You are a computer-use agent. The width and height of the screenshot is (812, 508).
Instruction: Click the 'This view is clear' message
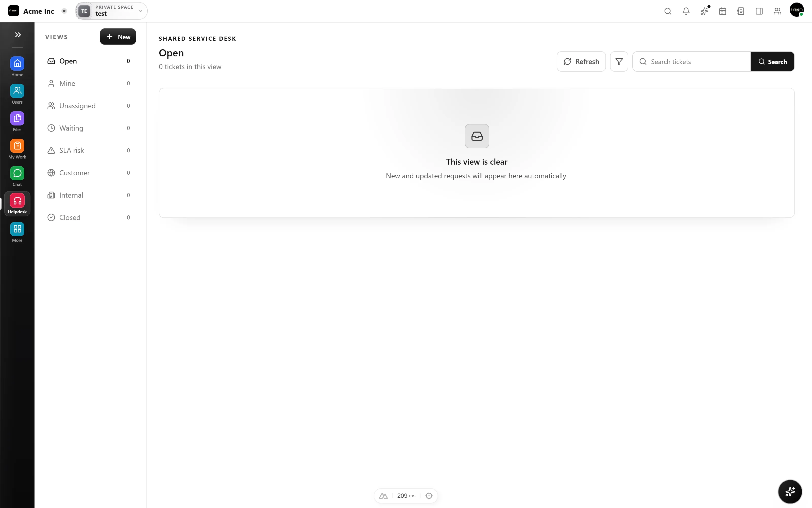[477, 162]
